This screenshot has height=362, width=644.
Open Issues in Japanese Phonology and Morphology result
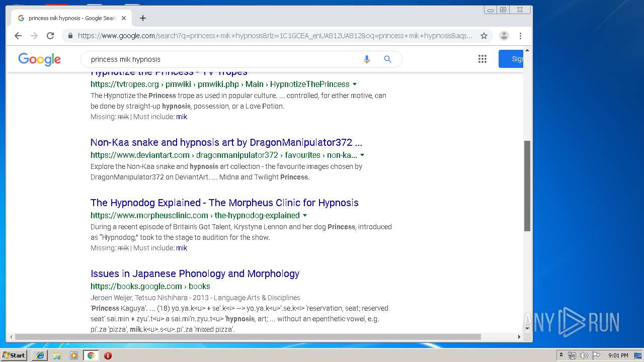[195, 274]
